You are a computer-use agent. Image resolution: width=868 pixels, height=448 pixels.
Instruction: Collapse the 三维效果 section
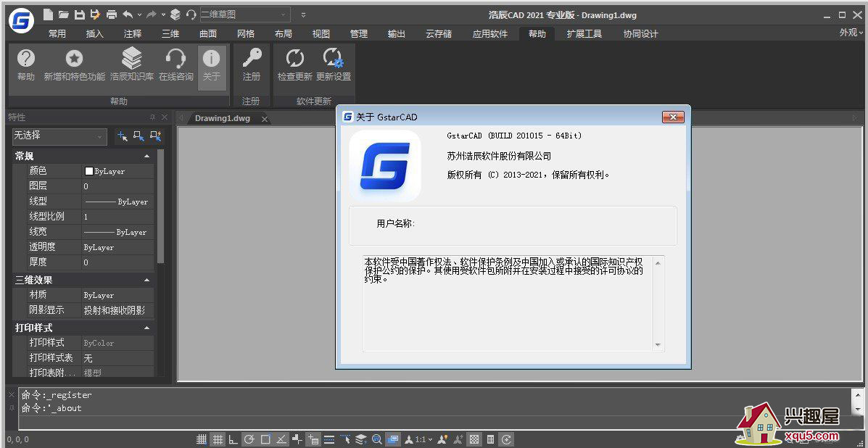coord(146,281)
